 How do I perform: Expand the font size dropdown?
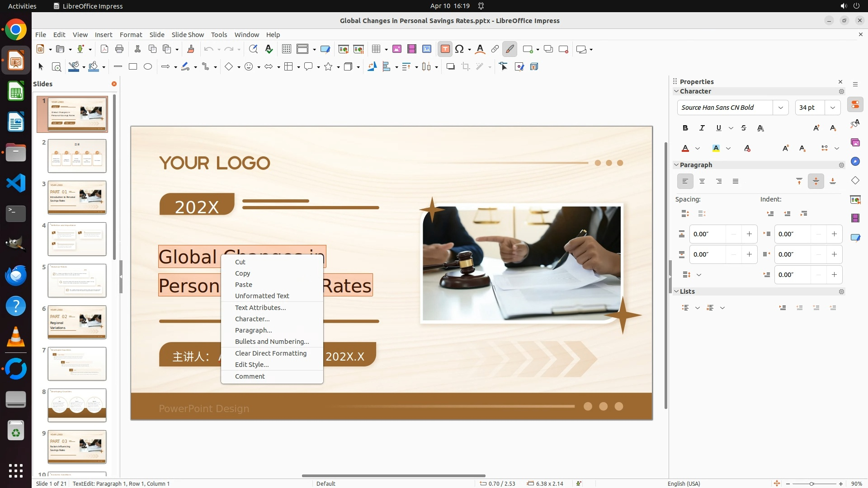(x=833, y=108)
